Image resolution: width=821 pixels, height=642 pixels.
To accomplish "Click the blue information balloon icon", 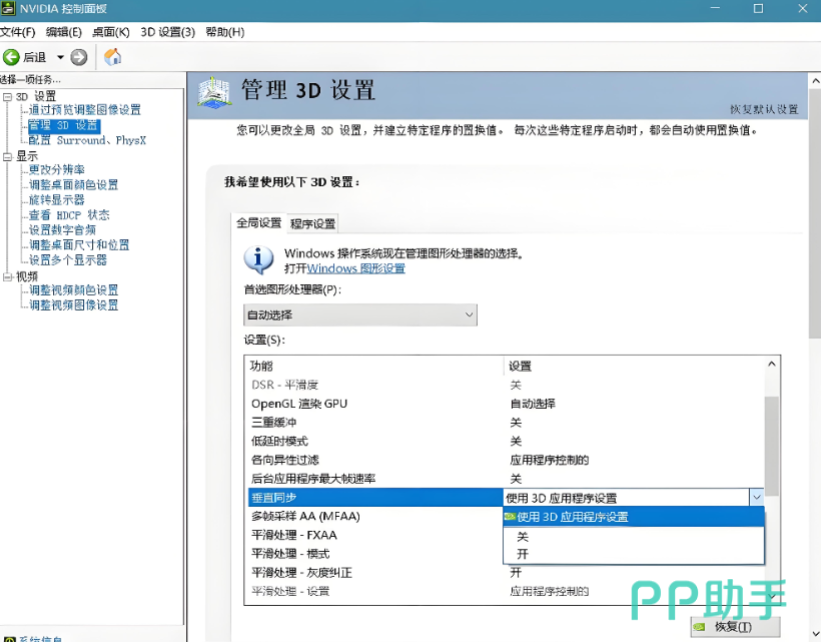I will tap(258, 260).
